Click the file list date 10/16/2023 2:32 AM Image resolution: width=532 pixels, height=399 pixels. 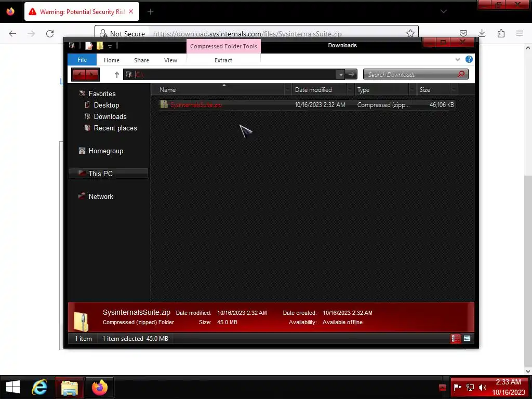click(320, 105)
